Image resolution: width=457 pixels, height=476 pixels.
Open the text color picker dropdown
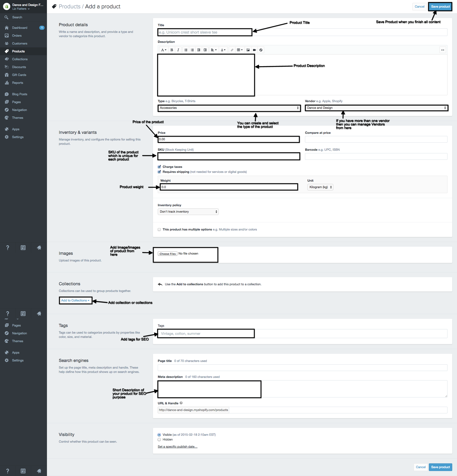(x=223, y=50)
